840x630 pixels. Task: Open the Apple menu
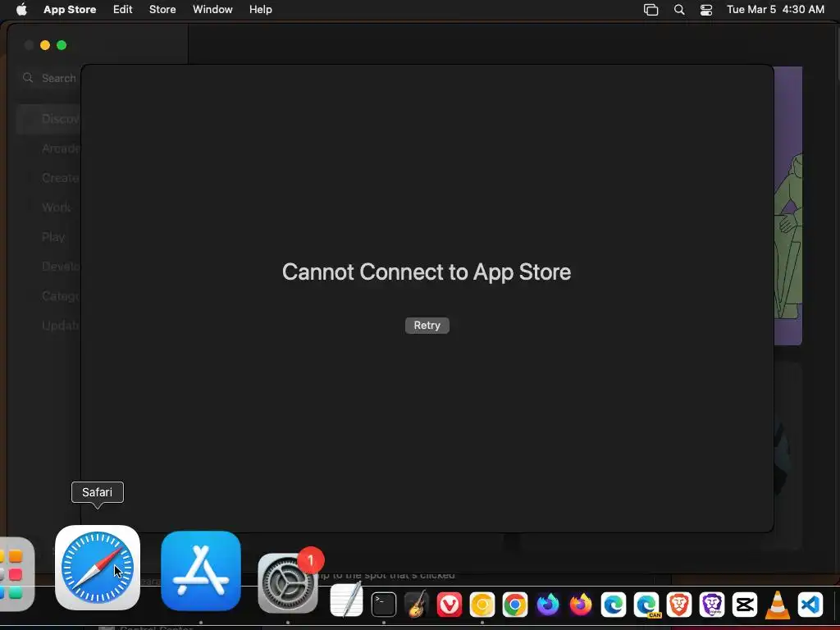click(21, 10)
